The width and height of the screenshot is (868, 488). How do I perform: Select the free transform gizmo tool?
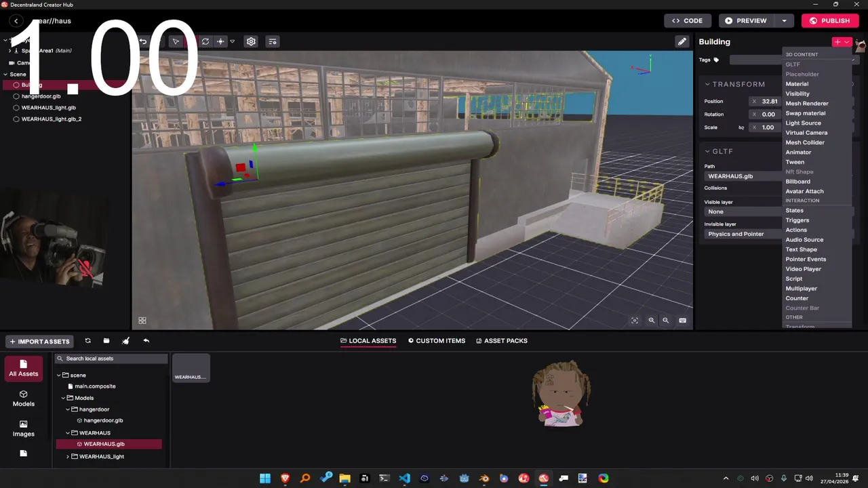point(220,41)
